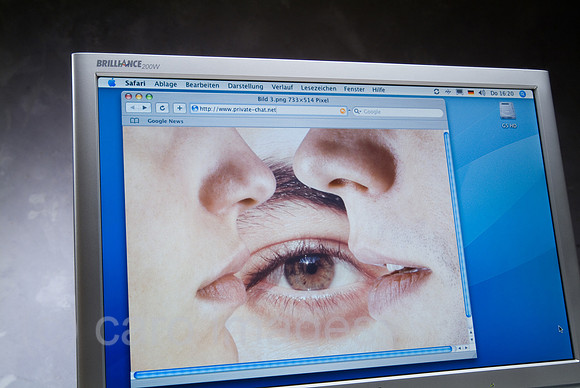Image resolution: width=580 pixels, height=388 pixels.
Task: Open the Lesezeichen menu
Action: coord(318,88)
